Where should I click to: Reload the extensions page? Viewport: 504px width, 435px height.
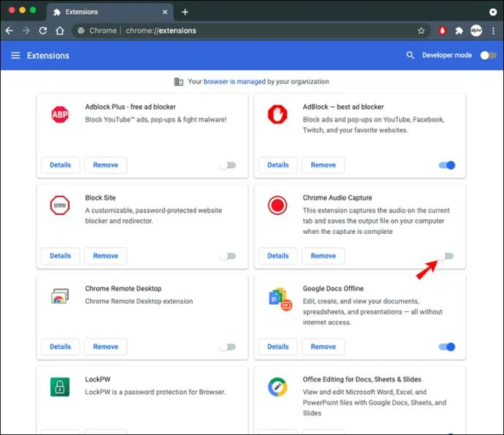coord(43,31)
